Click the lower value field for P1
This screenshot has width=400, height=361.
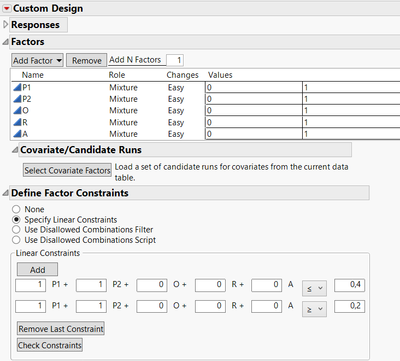click(254, 87)
